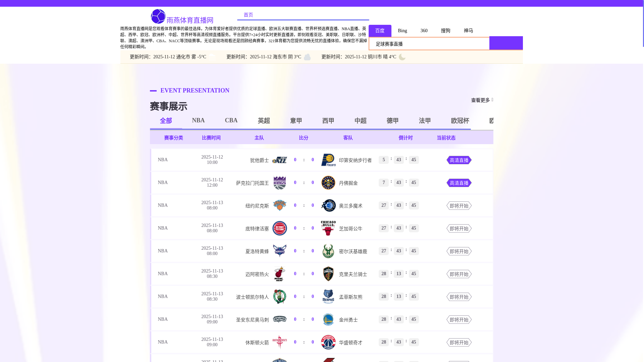
Task: Select the 神马 search engine tab
Action: click(469, 31)
